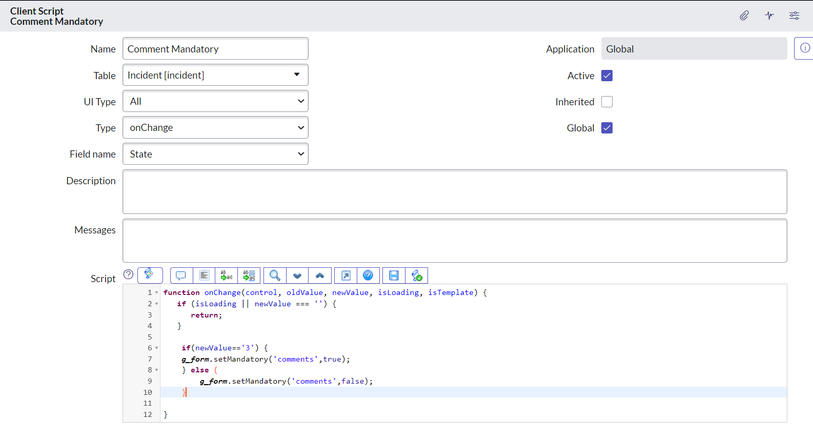Viewport: 813px width, 431px height.
Task: Collapse the code fold on script line 6
Action: (x=157, y=348)
